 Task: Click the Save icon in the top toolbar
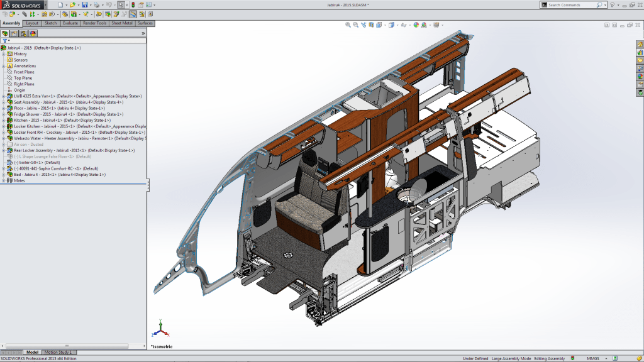[x=84, y=5]
